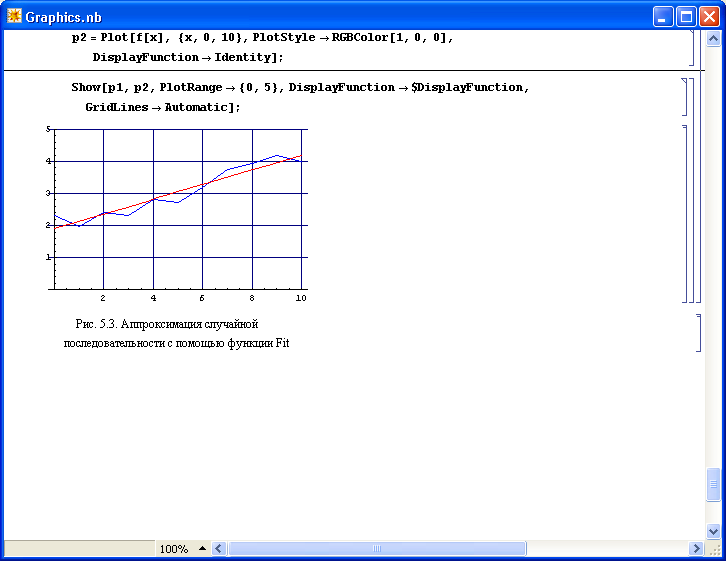Click the Graphics.nb window title text
The height and width of the screenshot is (561, 726).
coord(63,17)
